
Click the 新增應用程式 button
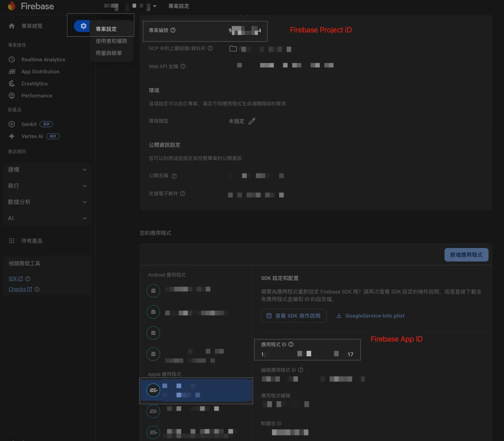click(x=466, y=255)
